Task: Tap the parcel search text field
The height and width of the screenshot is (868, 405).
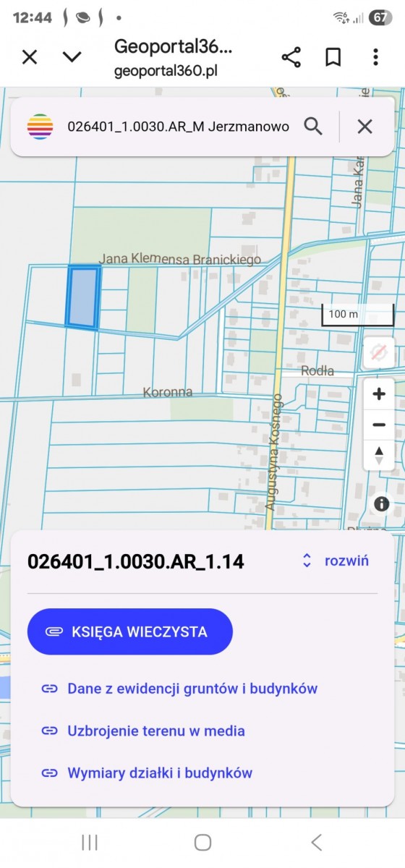Action: click(x=178, y=127)
